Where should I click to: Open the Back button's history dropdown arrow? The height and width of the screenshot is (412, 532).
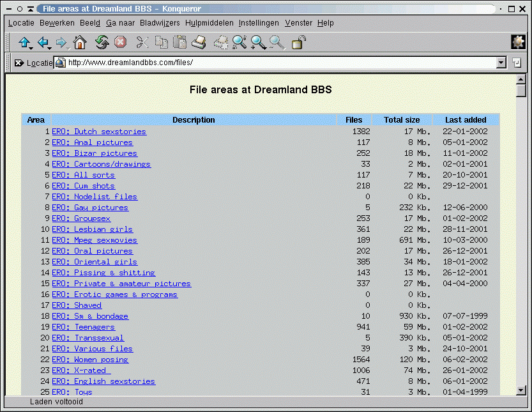coord(50,47)
